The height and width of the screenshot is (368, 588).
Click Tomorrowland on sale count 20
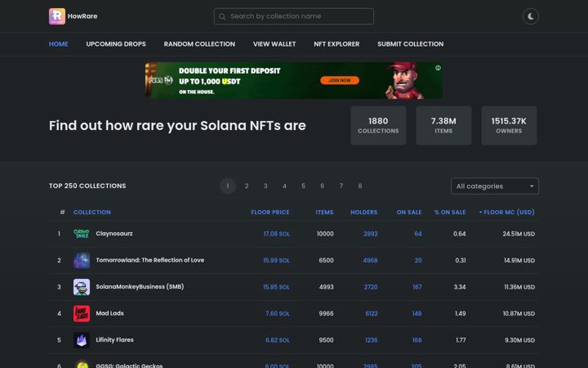tap(418, 260)
